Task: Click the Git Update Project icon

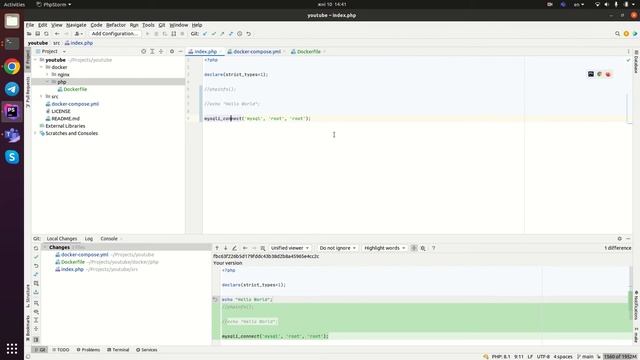Action: 205,34
